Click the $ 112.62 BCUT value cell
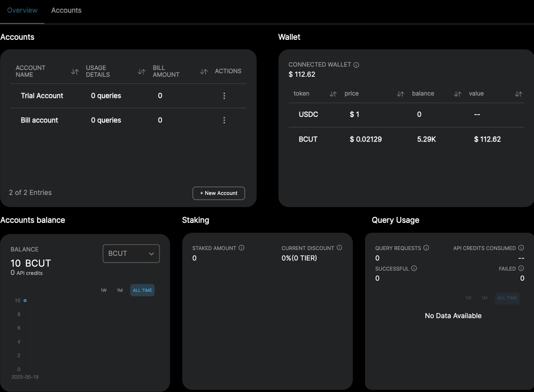This screenshot has width=534, height=392. tap(488, 139)
